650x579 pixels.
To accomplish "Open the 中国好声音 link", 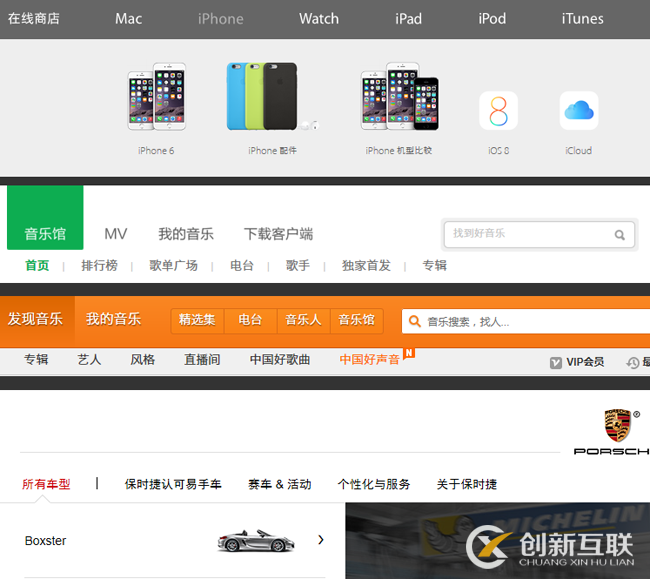I will [369, 360].
